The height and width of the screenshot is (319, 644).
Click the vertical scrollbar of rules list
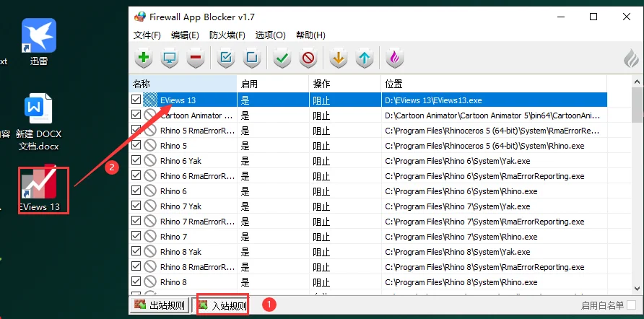point(637,188)
